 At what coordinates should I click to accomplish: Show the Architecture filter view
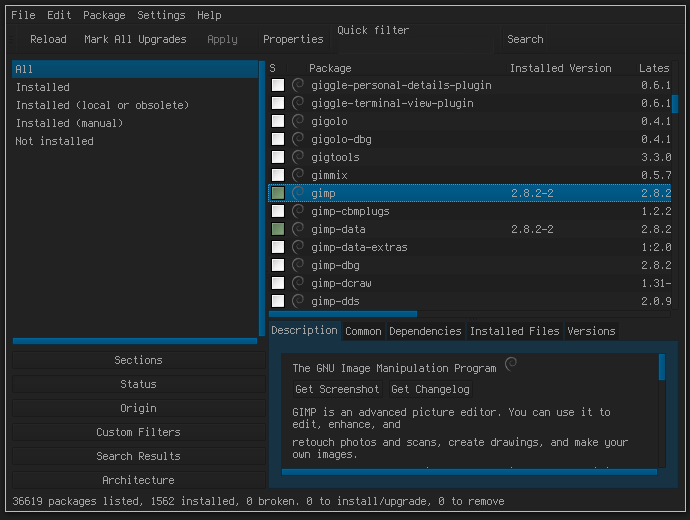click(x=139, y=480)
